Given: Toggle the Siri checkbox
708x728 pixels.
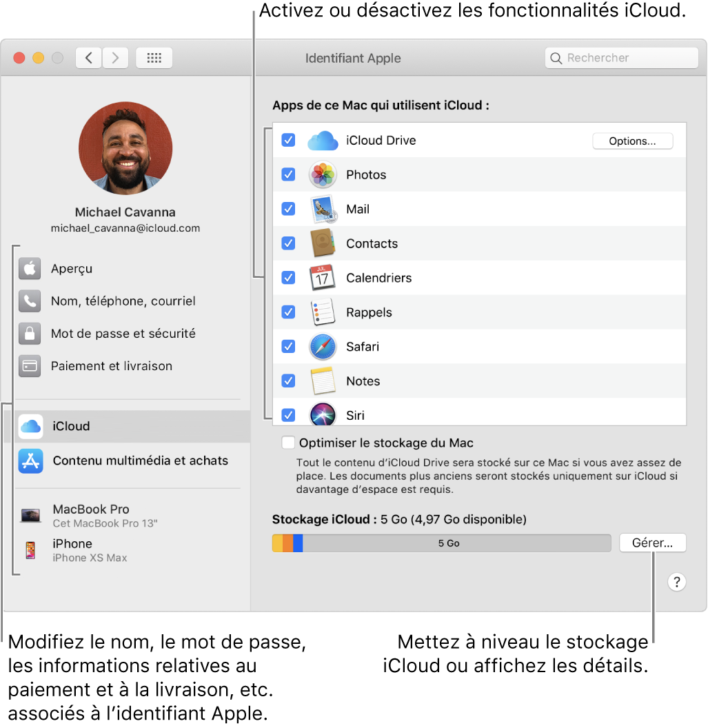Looking at the screenshot, I should point(288,414).
